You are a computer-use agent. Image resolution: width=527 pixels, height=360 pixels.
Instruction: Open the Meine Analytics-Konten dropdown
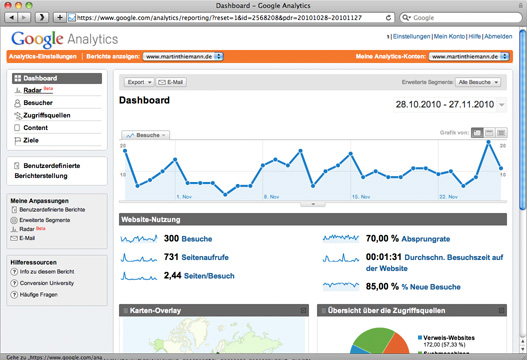click(x=469, y=56)
